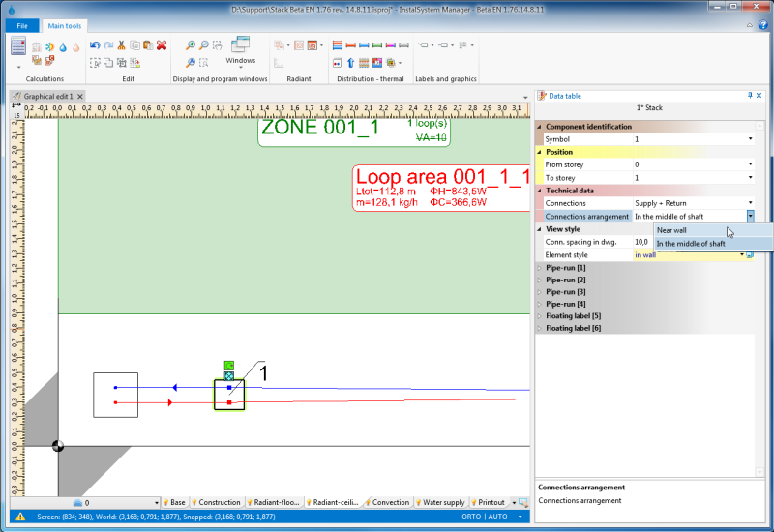Image resolution: width=774 pixels, height=532 pixels.
Task: Collapse the Technical data section
Action: [540, 191]
